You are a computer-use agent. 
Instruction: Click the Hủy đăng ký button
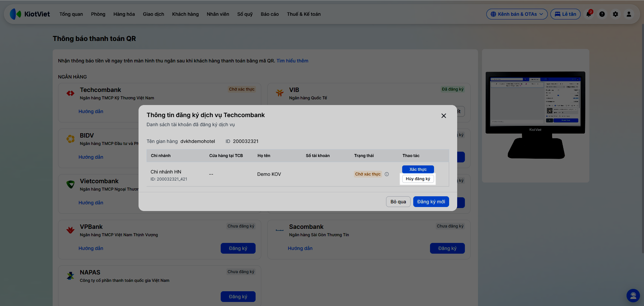(x=418, y=179)
